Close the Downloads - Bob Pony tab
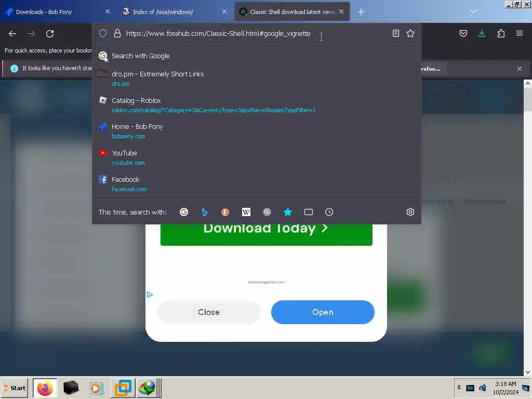The image size is (532, 399). 108,12
